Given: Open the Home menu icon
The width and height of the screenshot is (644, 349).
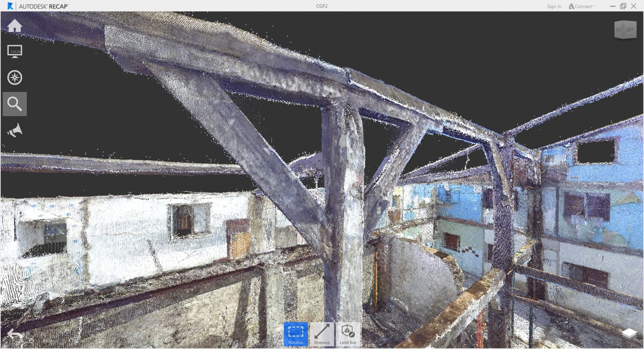Looking at the screenshot, I should pos(15,25).
